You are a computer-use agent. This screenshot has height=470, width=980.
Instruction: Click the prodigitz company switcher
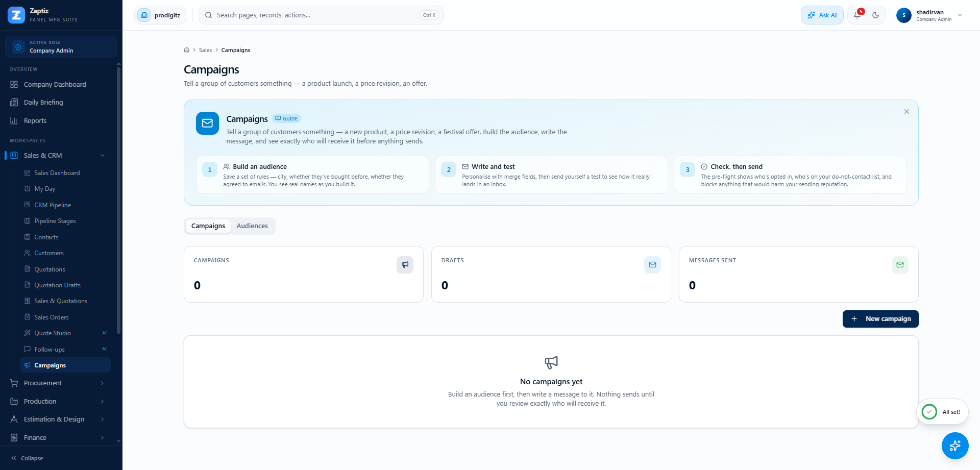click(160, 15)
